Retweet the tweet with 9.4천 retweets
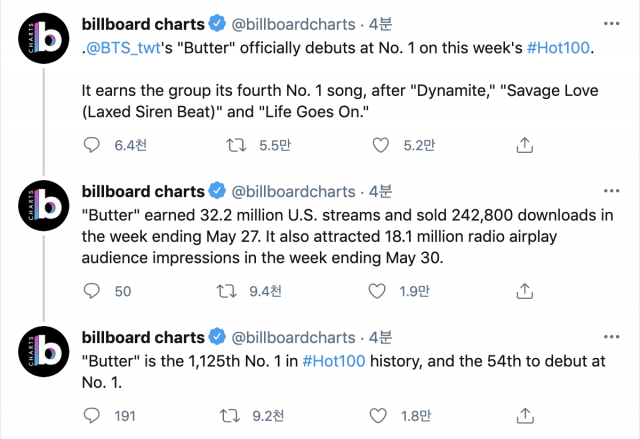This screenshot has height=439, width=640. (228, 291)
